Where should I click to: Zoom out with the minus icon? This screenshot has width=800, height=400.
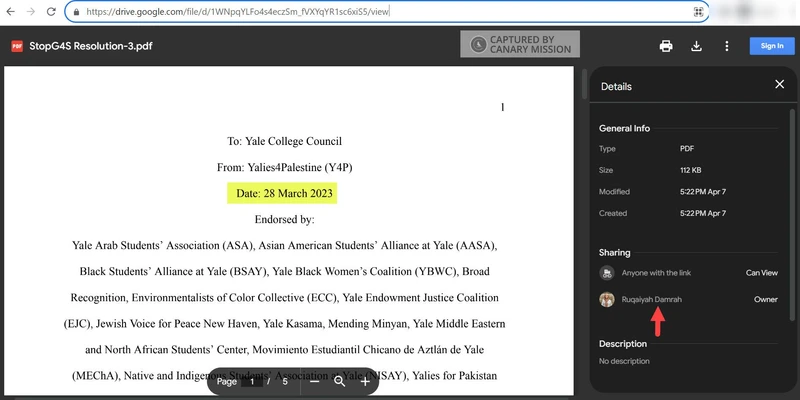(x=314, y=382)
